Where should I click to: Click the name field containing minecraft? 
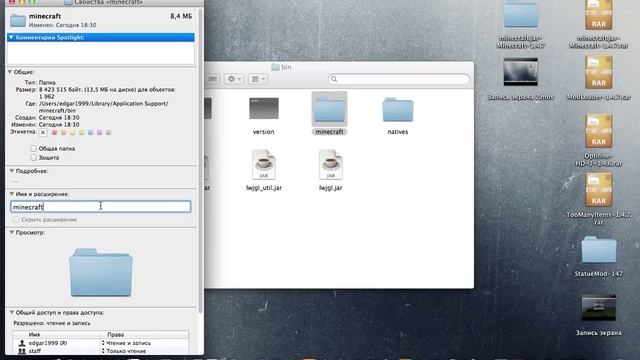pyautogui.click(x=100, y=207)
